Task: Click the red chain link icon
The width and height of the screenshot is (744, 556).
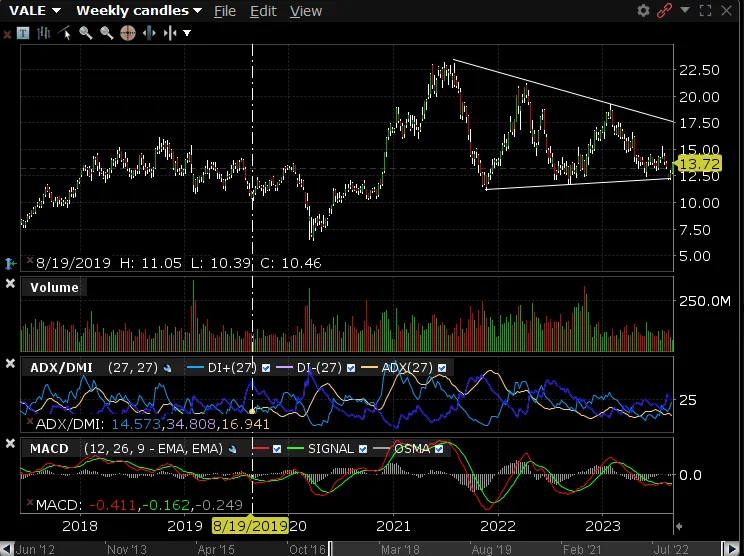Action: click(x=664, y=10)
